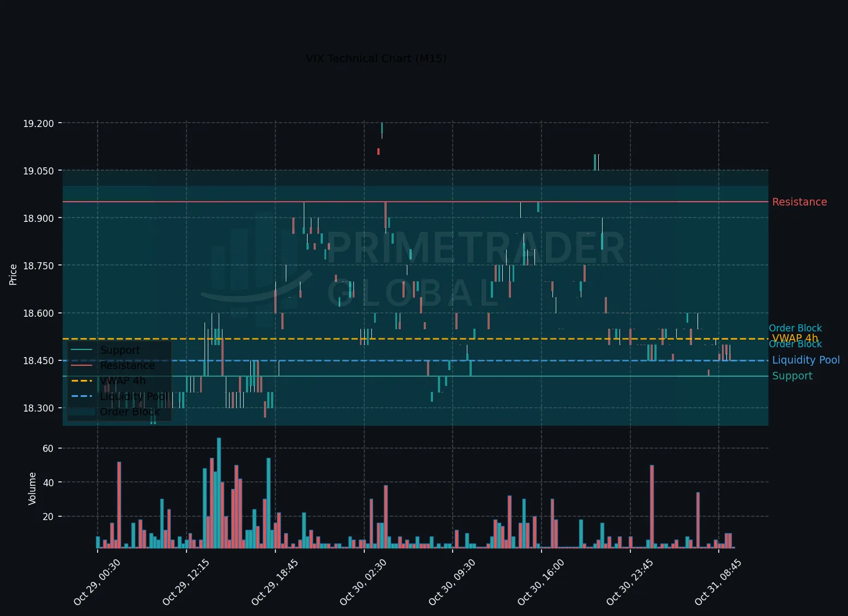Click the "VIX Technical Chart (M15)" title

pos(376,58)
